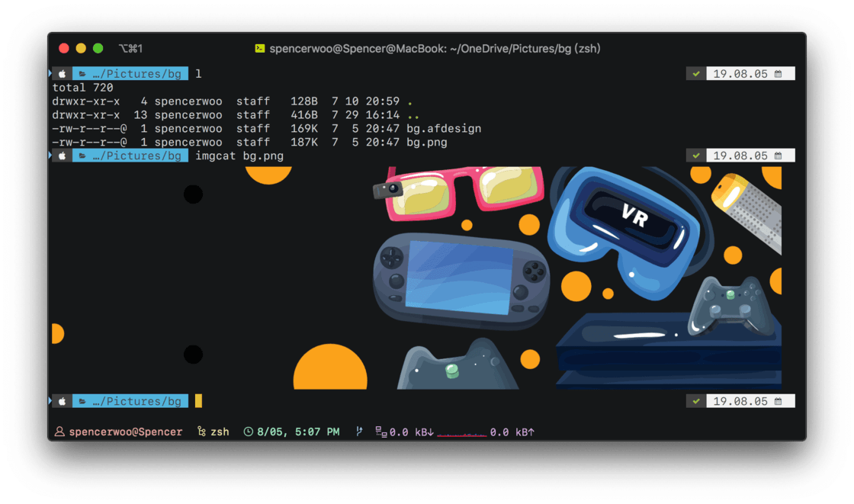The image size is (854, 504).
Task: Click the 'total 720' output line
Action: (83, 88)
